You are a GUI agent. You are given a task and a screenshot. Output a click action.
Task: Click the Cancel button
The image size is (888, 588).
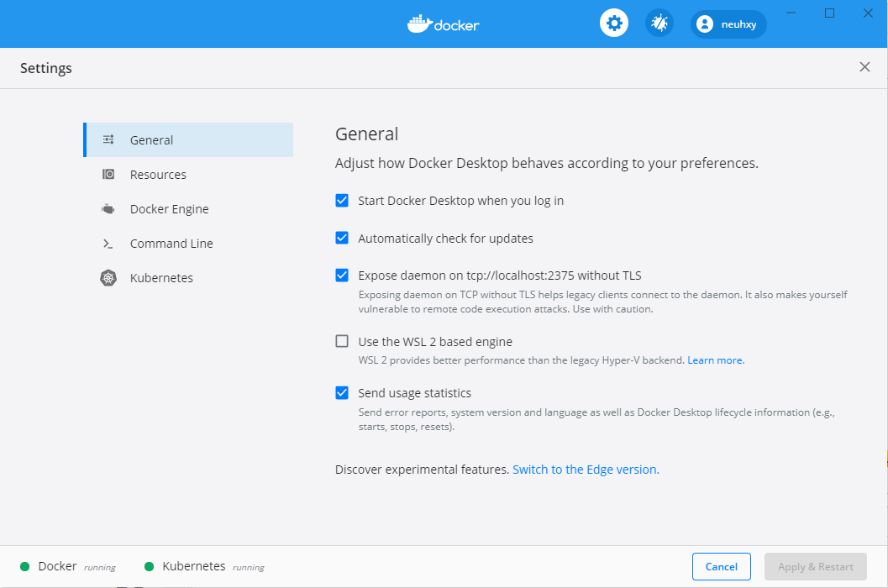[x=722, y=566]
